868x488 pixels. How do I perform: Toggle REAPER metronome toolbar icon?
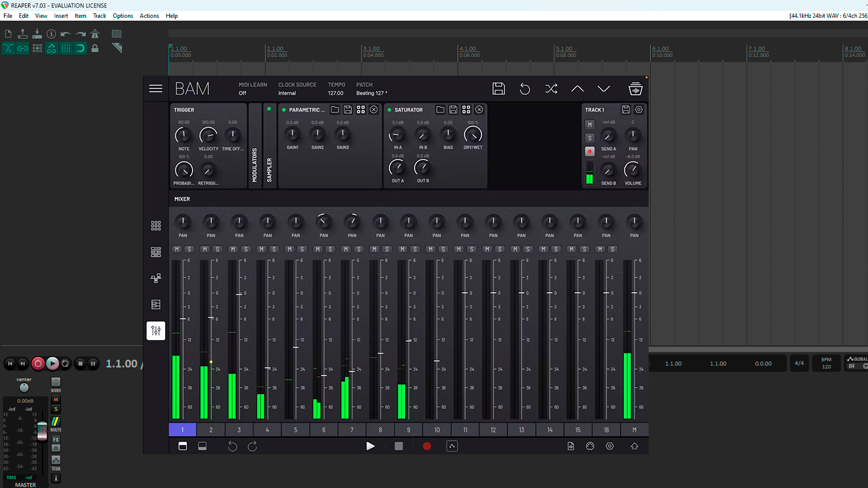point(95,34)
